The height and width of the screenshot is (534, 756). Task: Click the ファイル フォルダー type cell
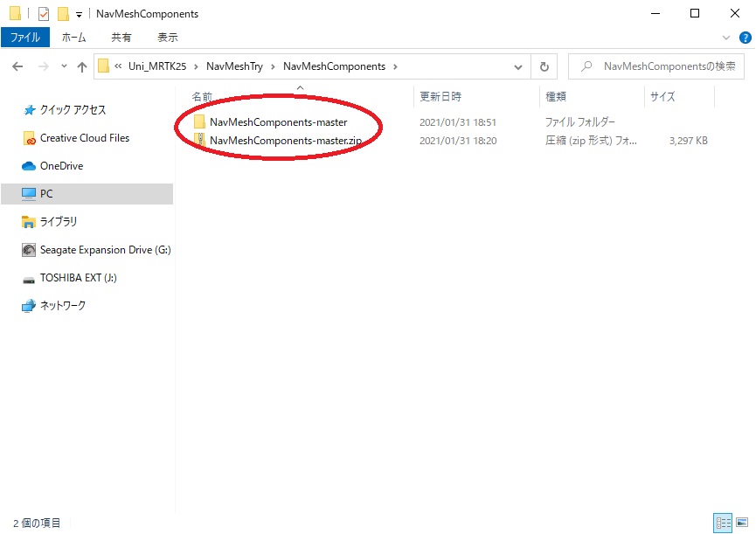coord(579,122)
